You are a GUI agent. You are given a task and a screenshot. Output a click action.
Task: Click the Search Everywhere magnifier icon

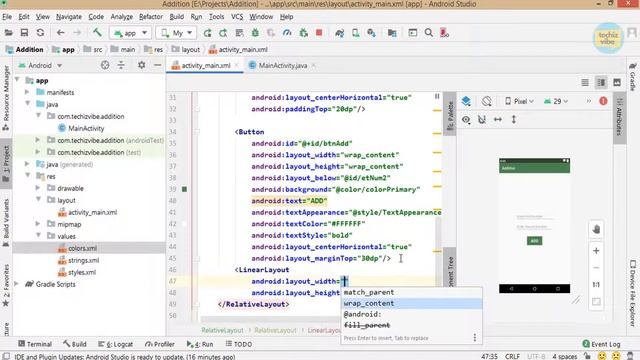(429, 33)
